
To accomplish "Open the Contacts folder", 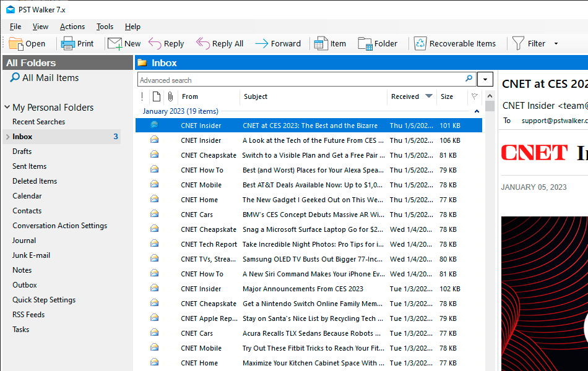I will (x=27, y=211).
